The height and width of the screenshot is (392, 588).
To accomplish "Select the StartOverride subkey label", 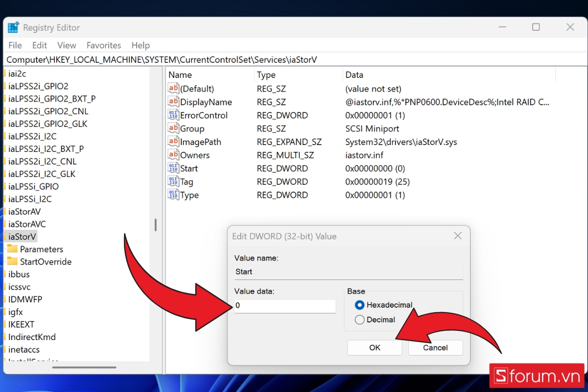I will [46, 262].
